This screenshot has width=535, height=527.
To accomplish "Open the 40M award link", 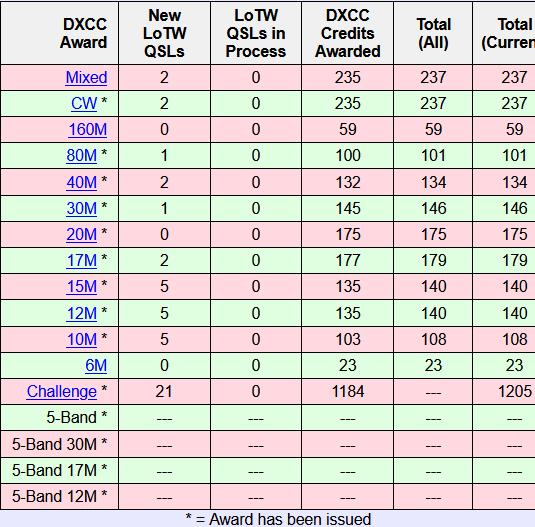I will (x=82, y=182).
